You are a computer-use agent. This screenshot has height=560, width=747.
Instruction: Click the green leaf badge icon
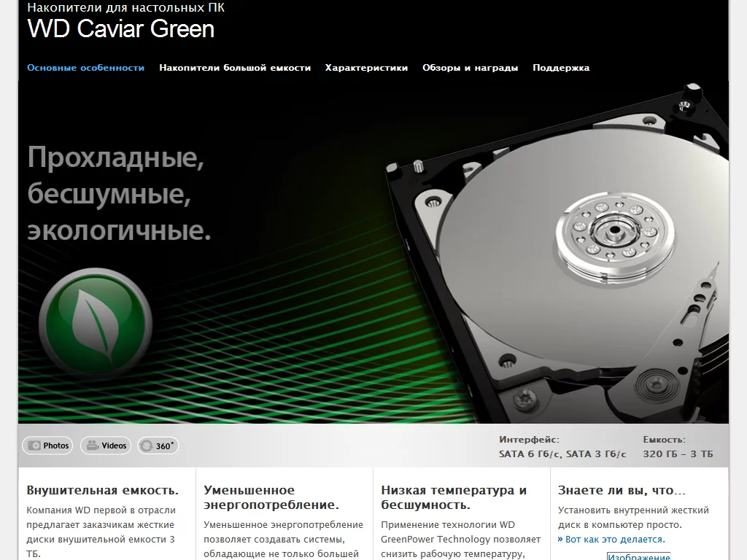tap(96, 323)
